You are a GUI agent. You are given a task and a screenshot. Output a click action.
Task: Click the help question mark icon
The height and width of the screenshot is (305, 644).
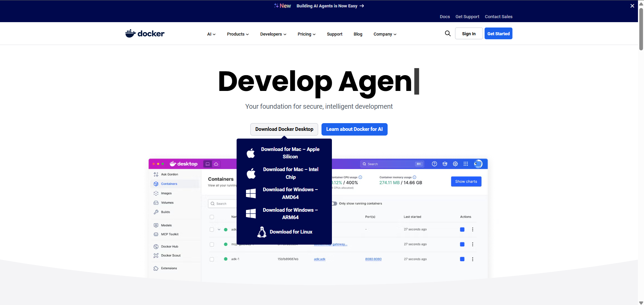pyautogui.click(x=434, y=164)
